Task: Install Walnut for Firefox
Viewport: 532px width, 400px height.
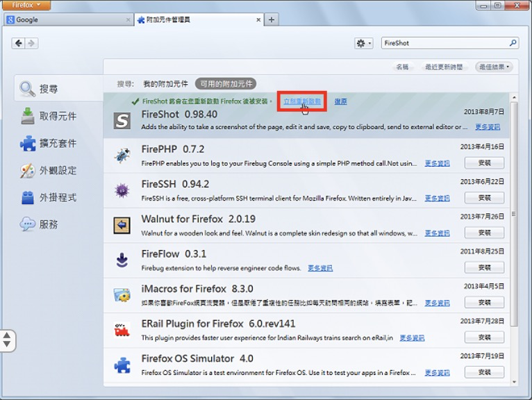Action: click(484, 233)
